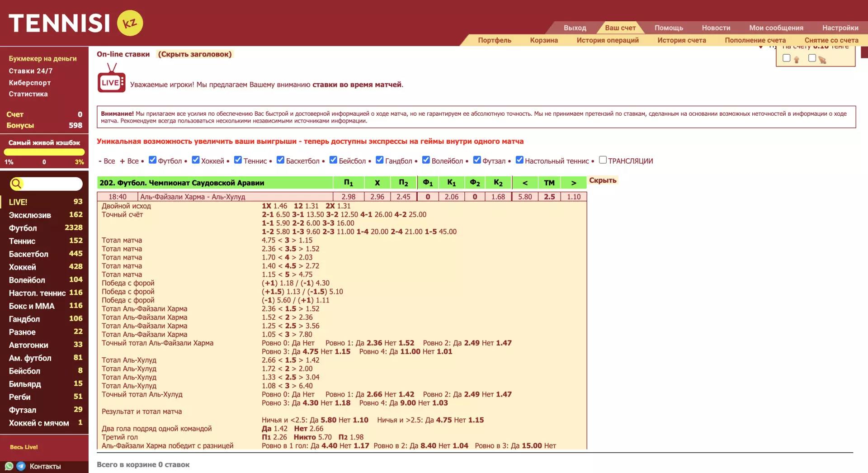Collapse all sports with '- Все'
This screenshot has height=473, width=868.
click(107, 161)
